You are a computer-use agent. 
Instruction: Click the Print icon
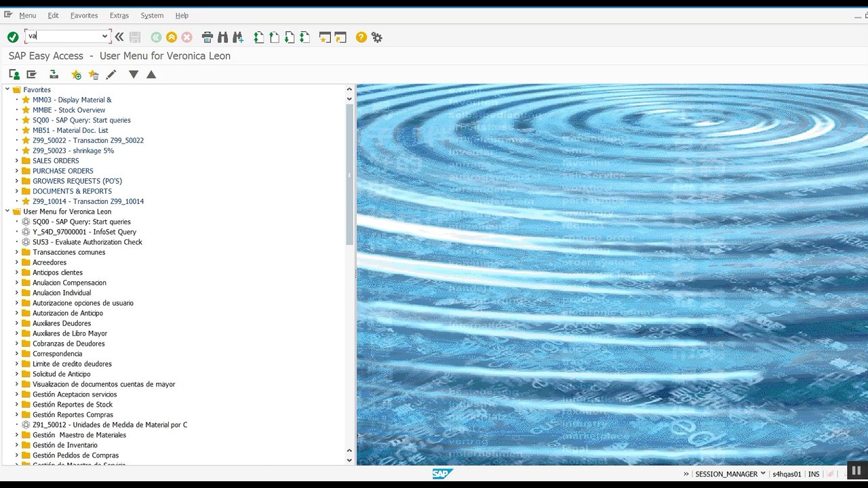(208, 37)
